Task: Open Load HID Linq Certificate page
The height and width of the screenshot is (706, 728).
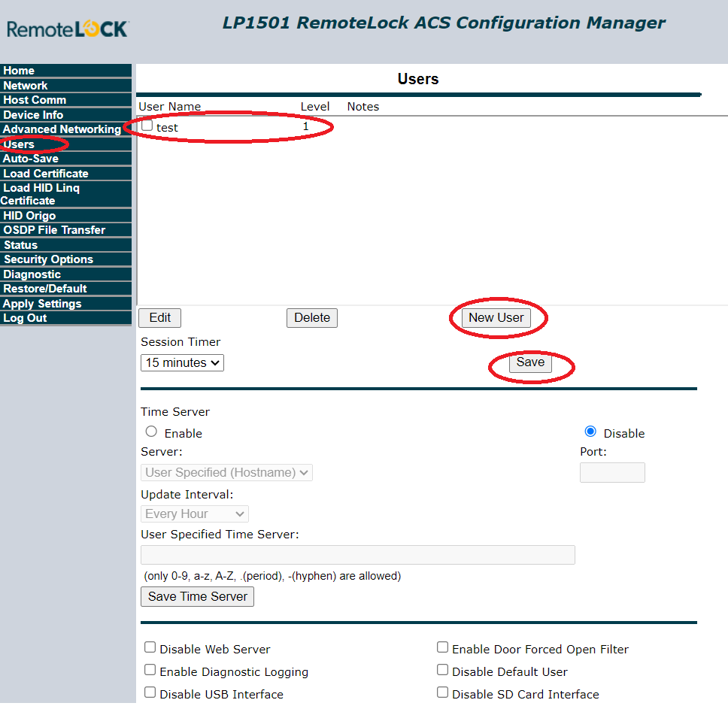Action: (x=65, y=194)
